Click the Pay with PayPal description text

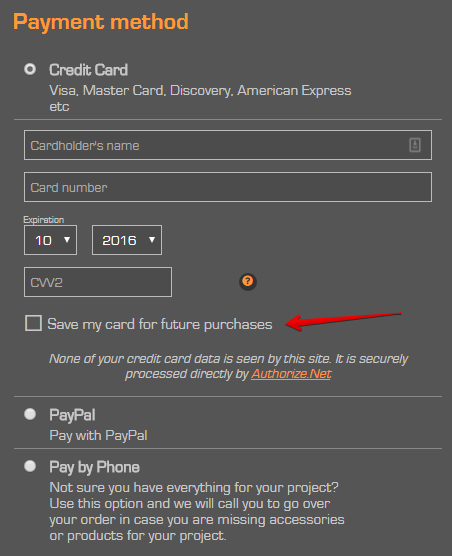coord(98,435)
